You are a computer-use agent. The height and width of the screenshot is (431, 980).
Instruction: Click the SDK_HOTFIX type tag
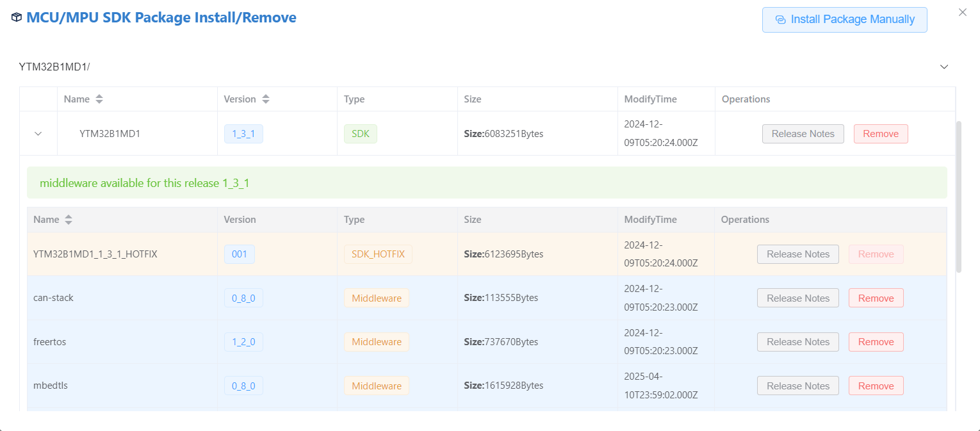pyautogui.click(x=378, y=254)
